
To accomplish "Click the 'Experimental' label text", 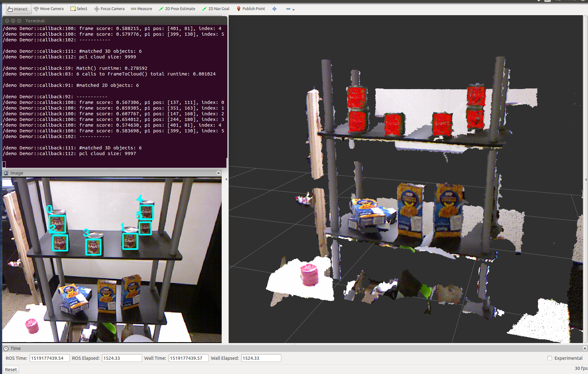I will coord(568,358).
